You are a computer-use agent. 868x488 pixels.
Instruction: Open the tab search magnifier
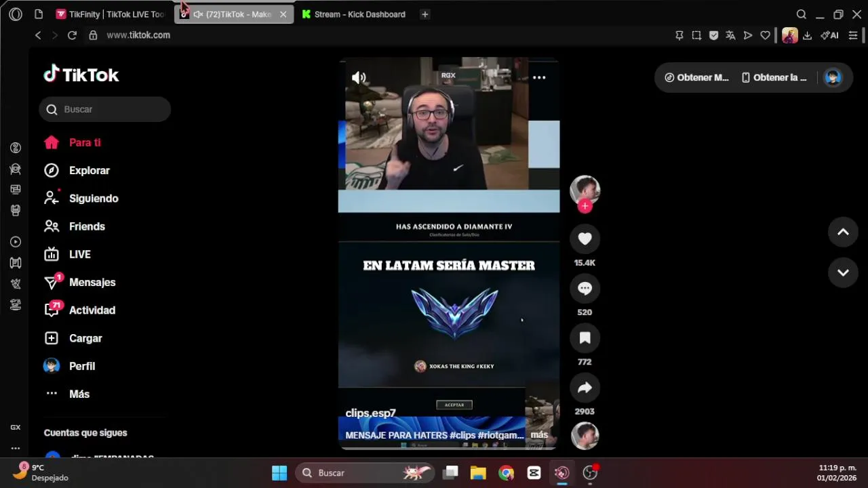802,14
